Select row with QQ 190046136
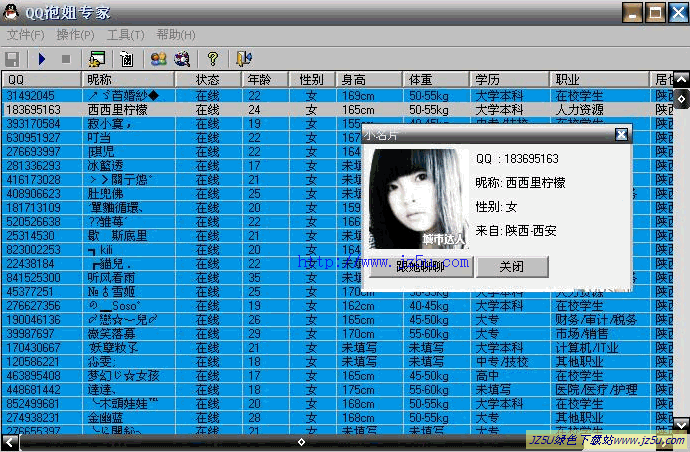Viewport: 690px width, 452px height. point(338,320)
